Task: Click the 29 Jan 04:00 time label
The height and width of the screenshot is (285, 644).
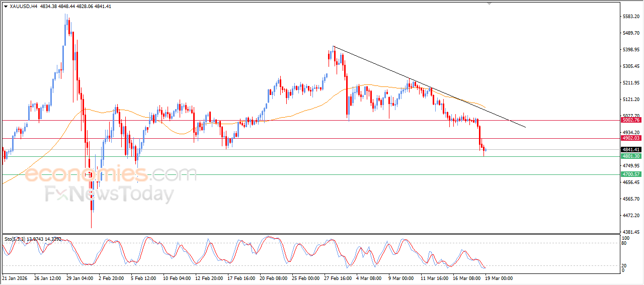Action: pos(79,278)
